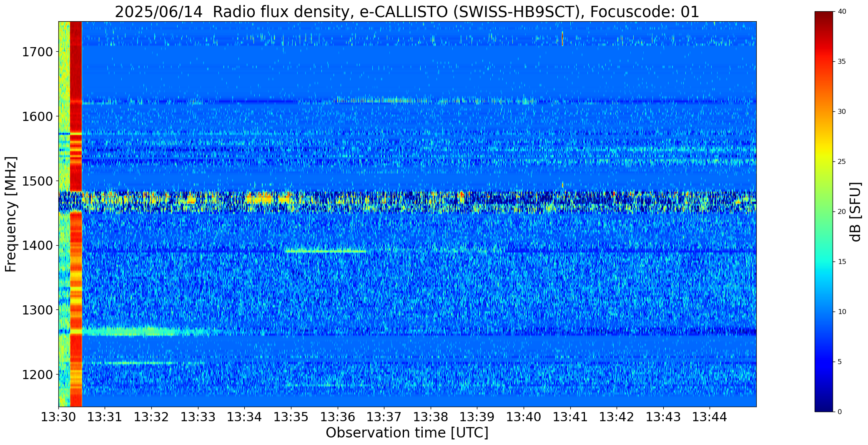Click the 1500 frequency tick label

[x=37, y=181]
